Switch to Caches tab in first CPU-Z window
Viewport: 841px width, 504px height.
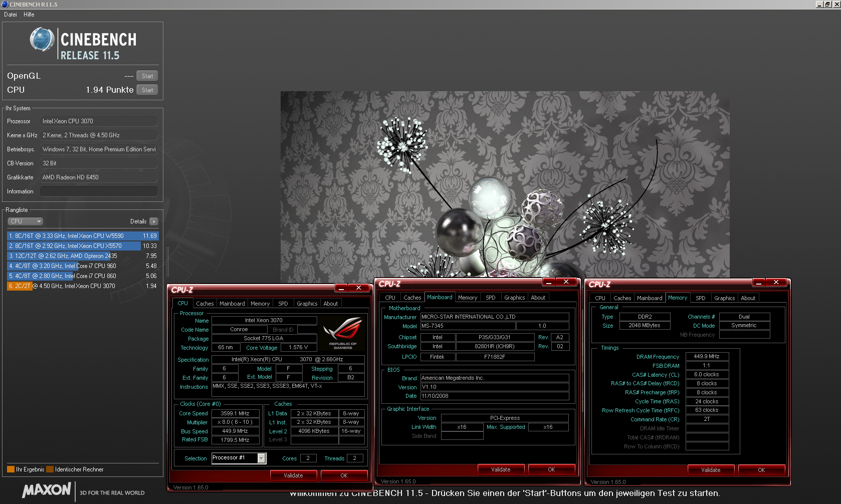coord(204,304)
